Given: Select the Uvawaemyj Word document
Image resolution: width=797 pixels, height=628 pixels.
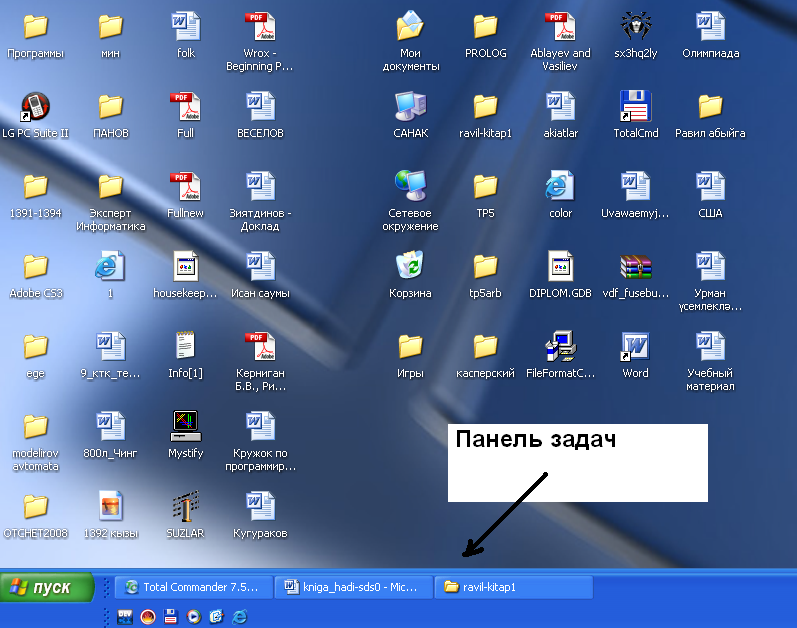Looking at the screenshot, I should 635,186.
